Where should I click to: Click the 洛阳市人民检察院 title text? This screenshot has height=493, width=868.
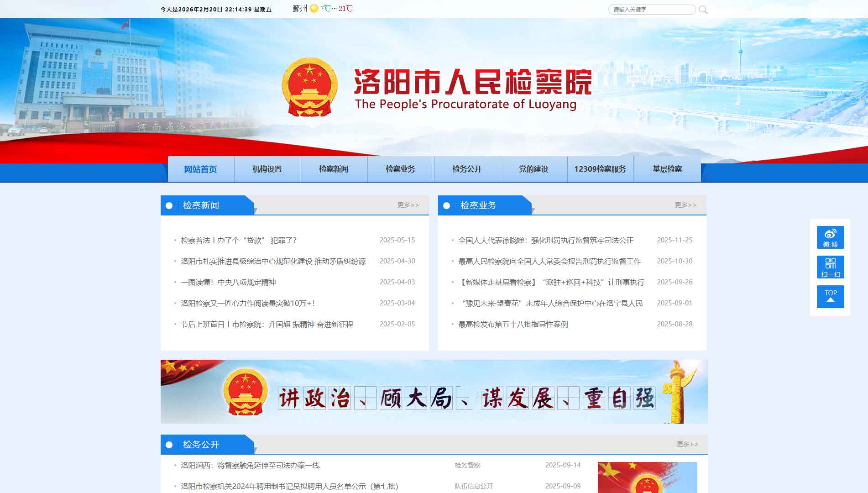(473, 82)
